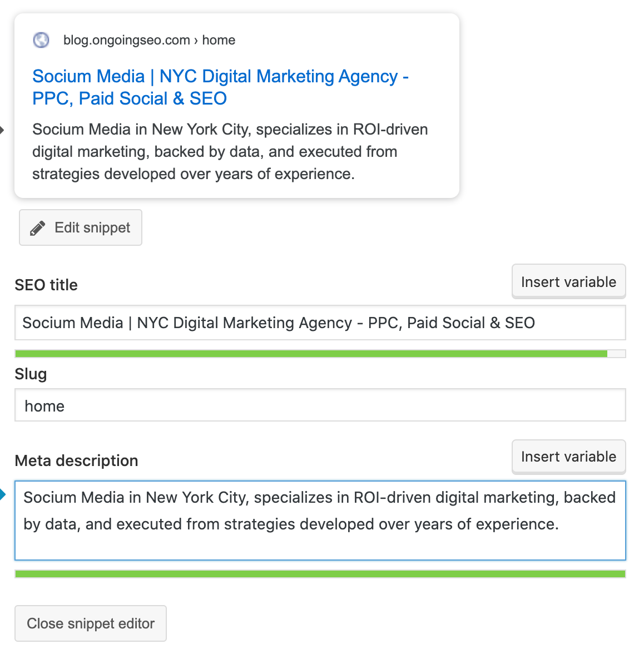The width and height of the screenshot is (644, 654).
Task: Focus the Slug field containing home
Action: pyautogui.click(x=320, y=405)
